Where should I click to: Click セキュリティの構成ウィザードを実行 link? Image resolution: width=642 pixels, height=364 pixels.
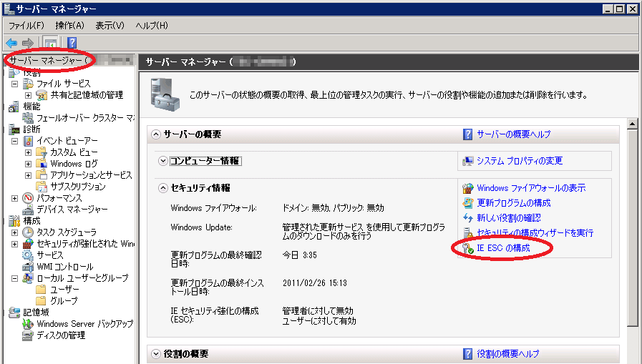point(535,233)
